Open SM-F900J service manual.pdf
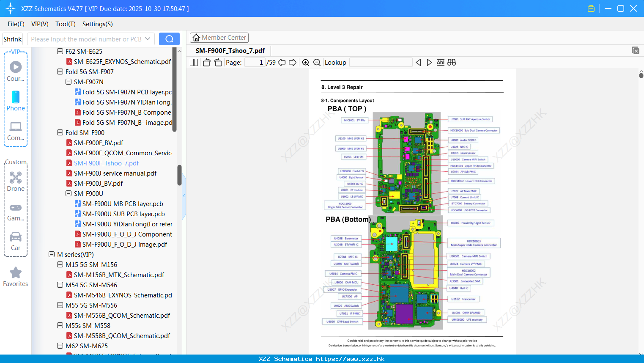The width and height of the screenshot is (644, 363). coord(111,173)
